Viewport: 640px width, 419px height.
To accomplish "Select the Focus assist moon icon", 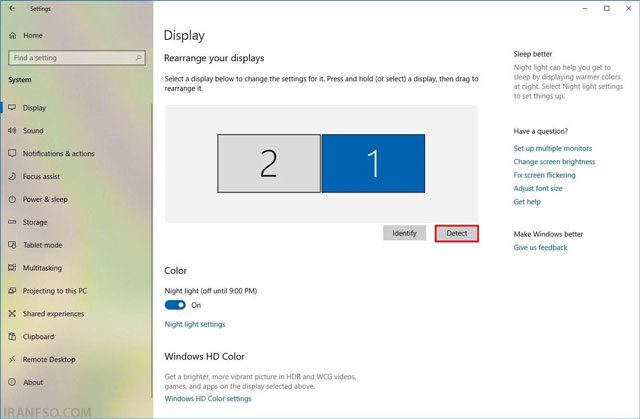I will tap(12, 176).
